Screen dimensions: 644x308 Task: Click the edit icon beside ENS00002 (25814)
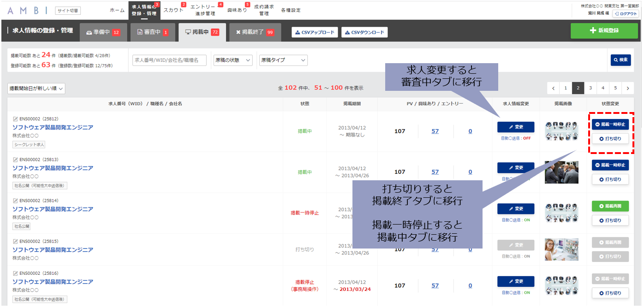point(15,201)
